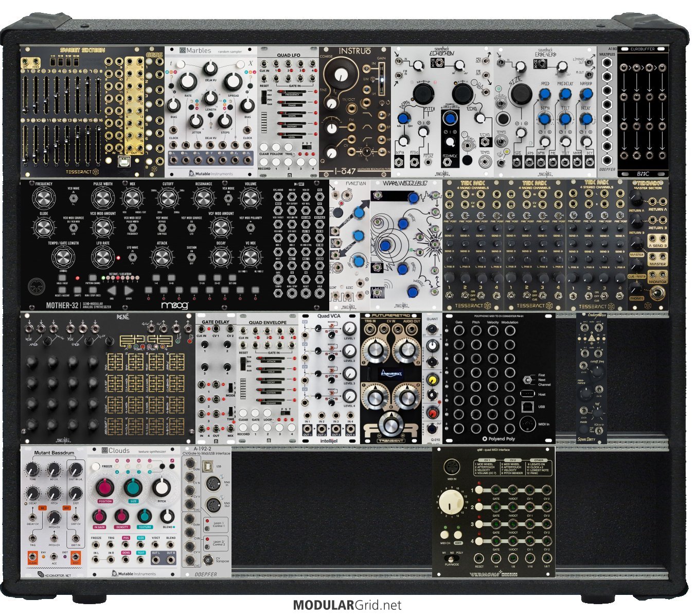This screenshot has width=695, height=616.
Task: Click the "Mutant Bassdrum" title text
Action: pos(54,453)
